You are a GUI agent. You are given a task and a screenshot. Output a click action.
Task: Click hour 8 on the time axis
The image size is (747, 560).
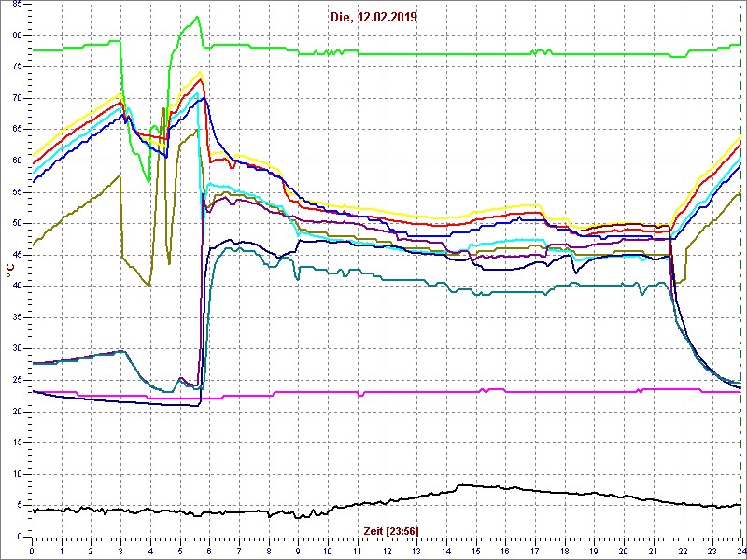click(269, 551)
